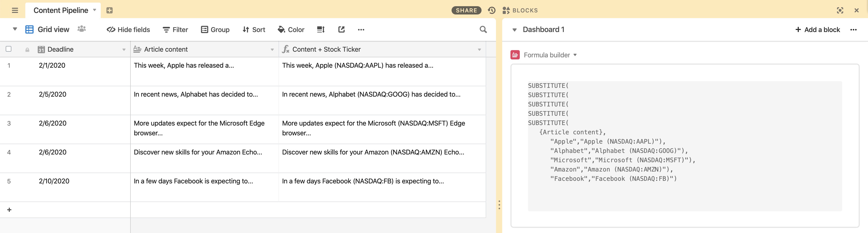Click Hide fields
This screenshot has width=868, height=233.
click(x=128, y=30)
